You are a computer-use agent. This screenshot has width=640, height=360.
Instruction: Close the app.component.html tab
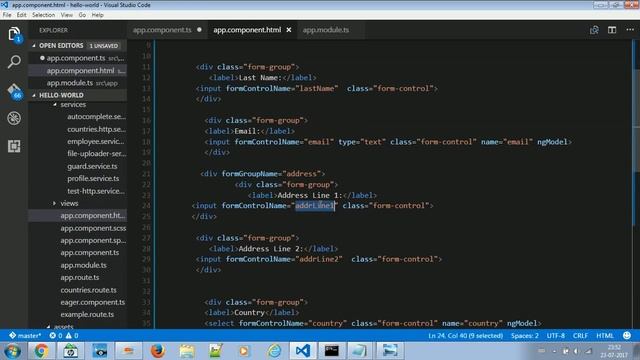289,30
